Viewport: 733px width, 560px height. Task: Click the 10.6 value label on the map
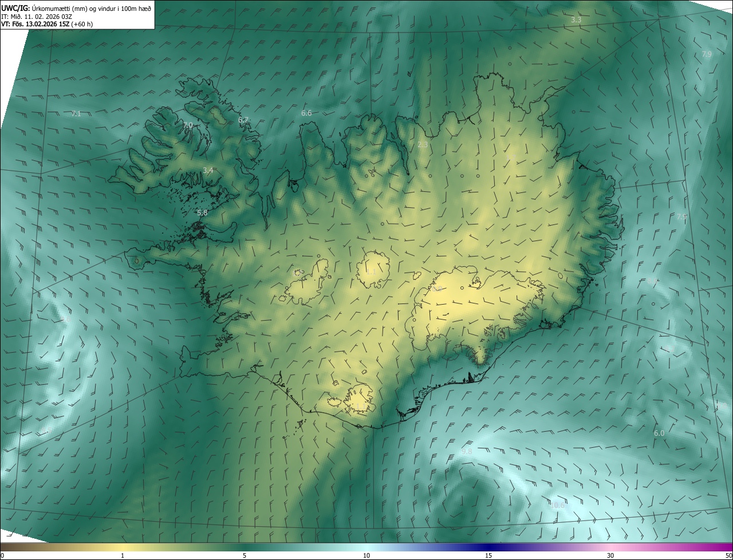click(x=557, y=505)
